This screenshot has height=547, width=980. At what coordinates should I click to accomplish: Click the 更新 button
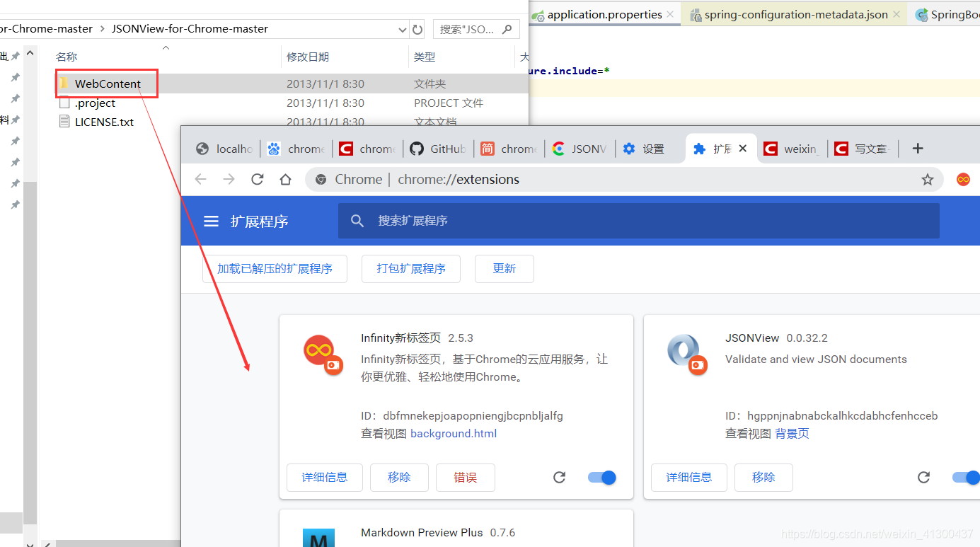(x=505, y=269)
